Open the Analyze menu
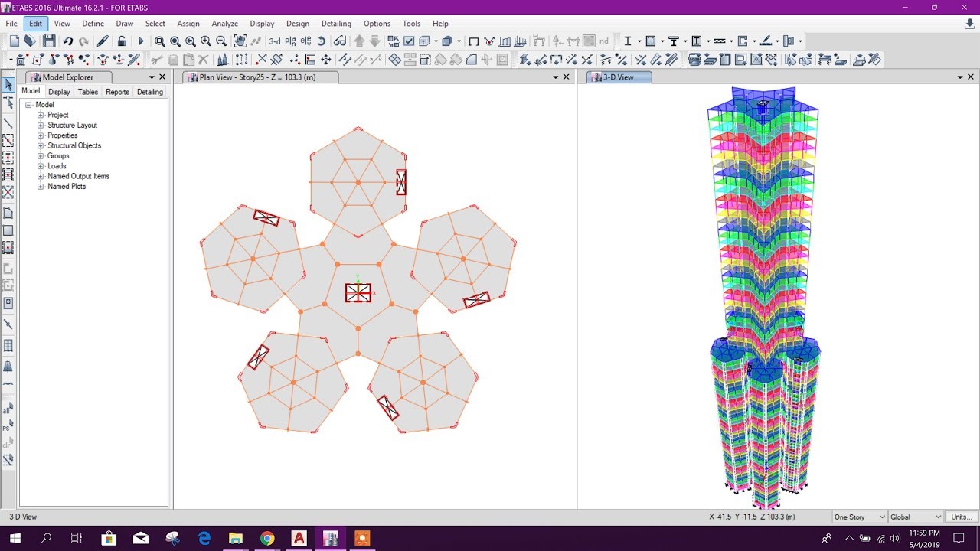This screenshot has width=980, height=551. point(224,24)
